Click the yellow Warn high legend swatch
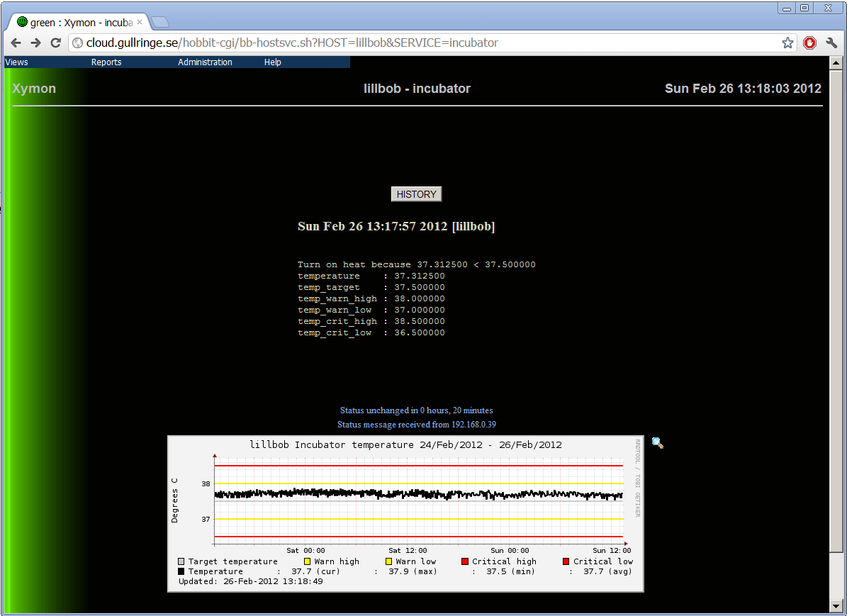Screen dimensions: 847x616 [308, 561]
